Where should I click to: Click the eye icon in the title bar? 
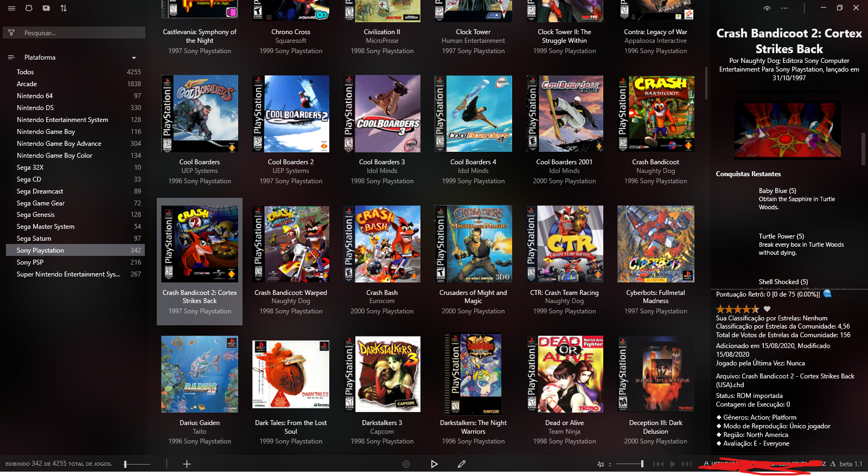coord(767,8)
